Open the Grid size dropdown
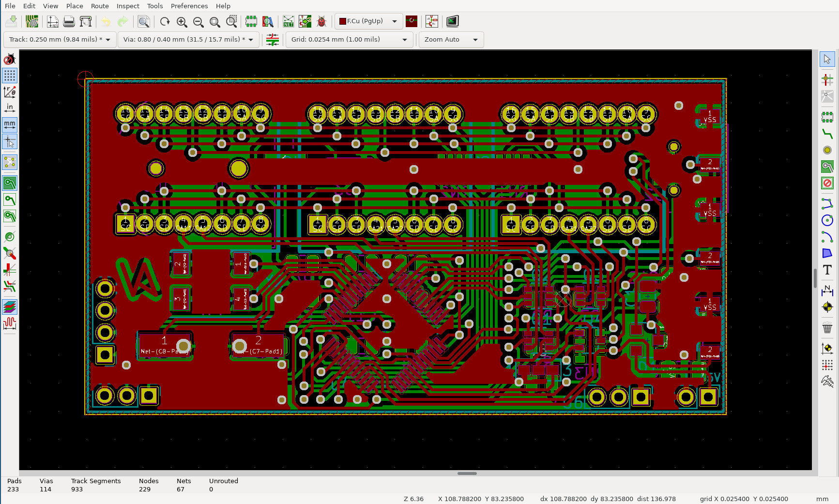 click(404, 40)
